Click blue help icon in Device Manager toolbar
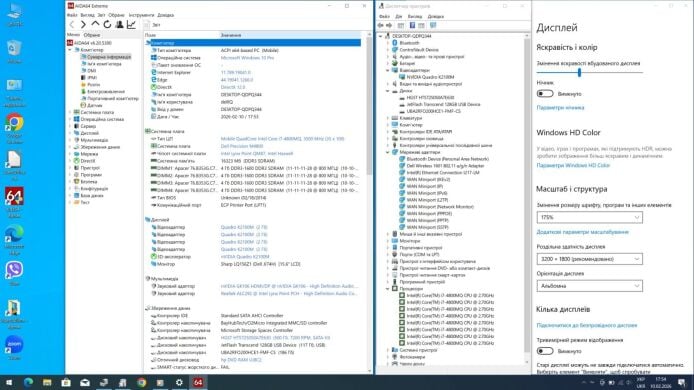This screenshot has height=390, width=694. 412,26
